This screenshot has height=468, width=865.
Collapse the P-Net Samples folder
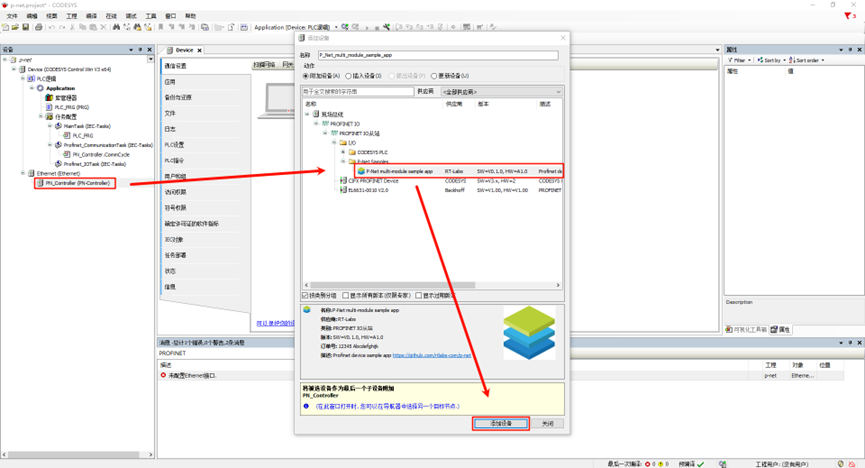(x=343, y=161)
